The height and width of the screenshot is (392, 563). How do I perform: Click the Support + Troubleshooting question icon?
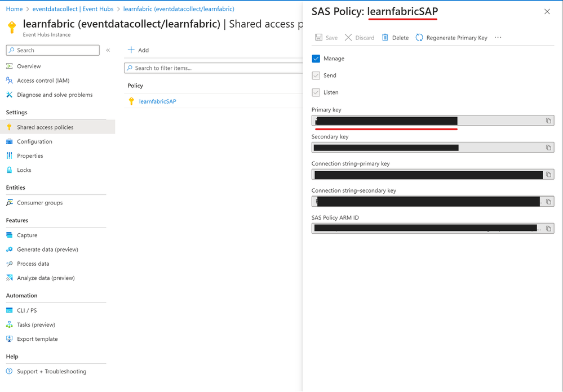(x=10, y=371)
